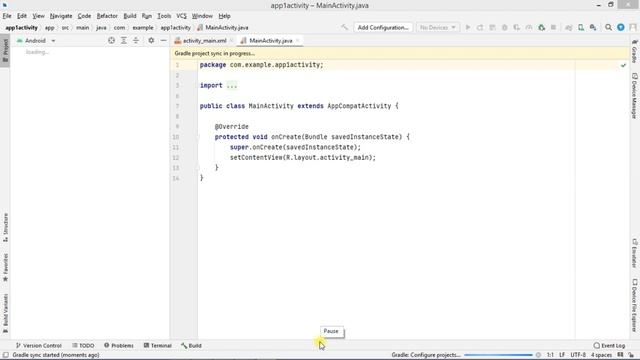Click the Make Project hammer icon
The height and width of the screenshot is (360, 640).
(345, 27)
